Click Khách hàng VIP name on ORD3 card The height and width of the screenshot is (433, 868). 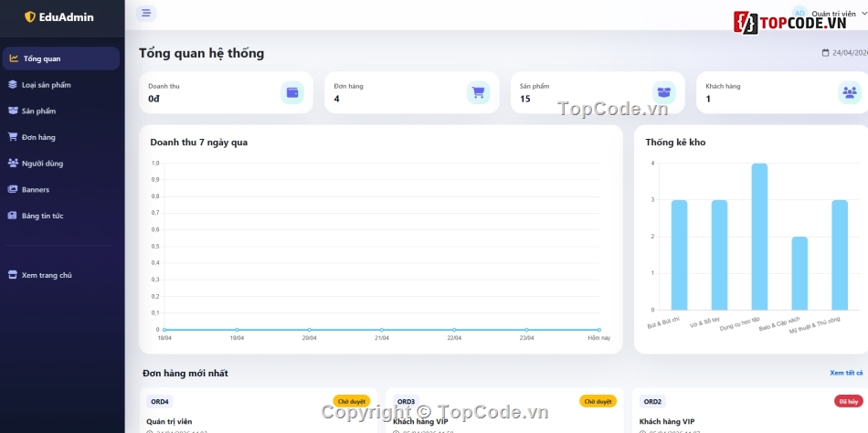coord(420,421)
